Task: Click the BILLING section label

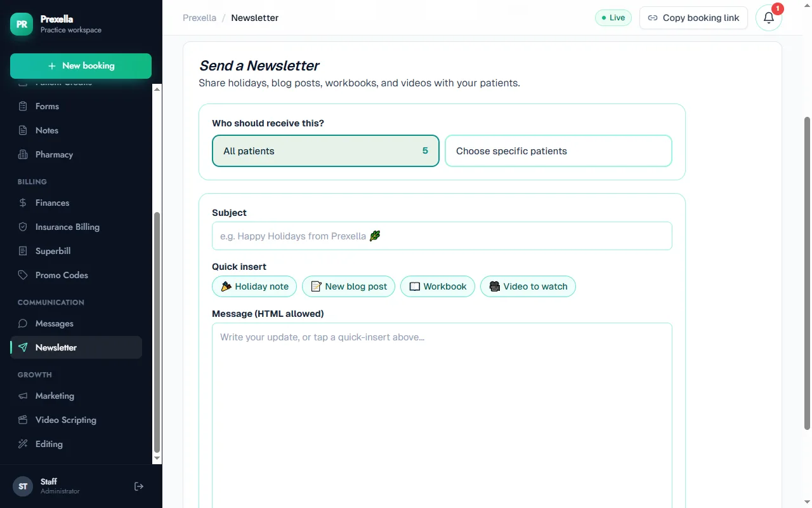Action: [32, 182]
